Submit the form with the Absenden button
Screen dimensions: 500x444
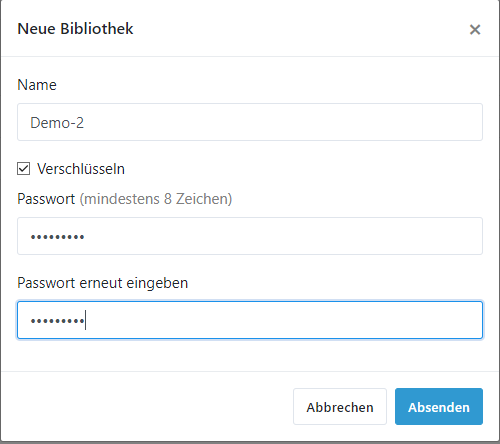[439, 406]
